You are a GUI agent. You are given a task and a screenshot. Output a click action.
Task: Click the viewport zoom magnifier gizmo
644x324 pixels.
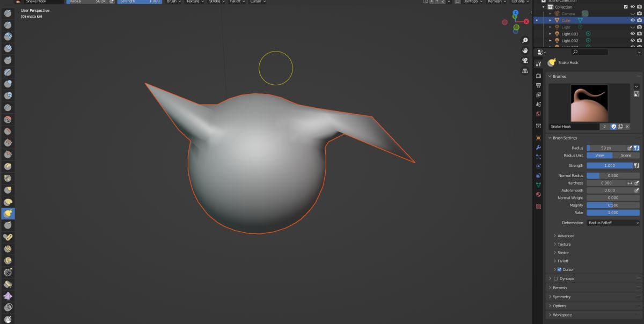525,40
